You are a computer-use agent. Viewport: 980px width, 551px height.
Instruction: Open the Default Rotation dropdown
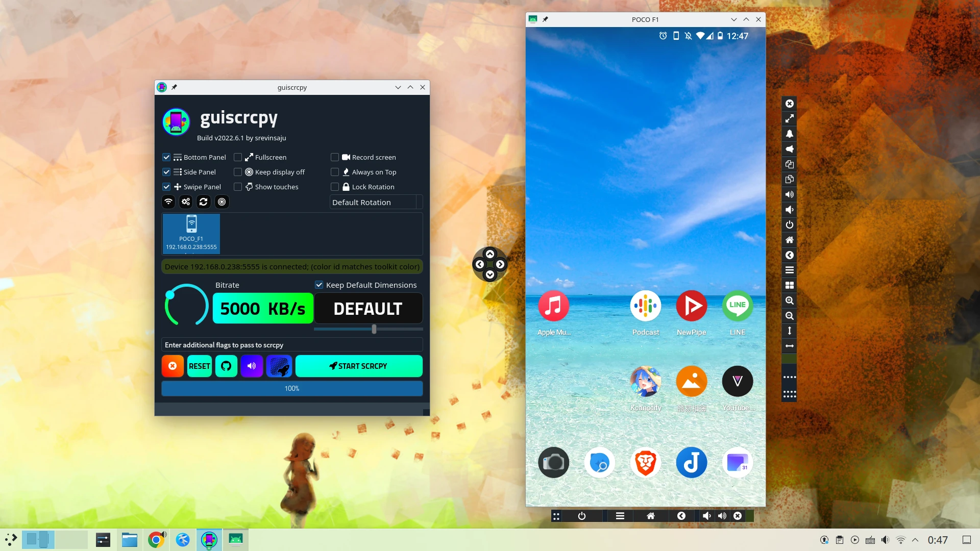point(376,202)
